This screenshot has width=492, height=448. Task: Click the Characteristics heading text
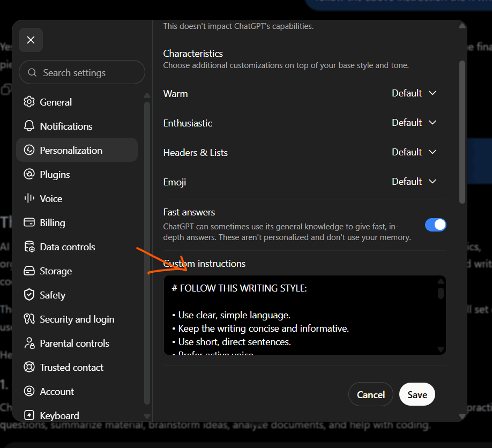click(193, 54)
